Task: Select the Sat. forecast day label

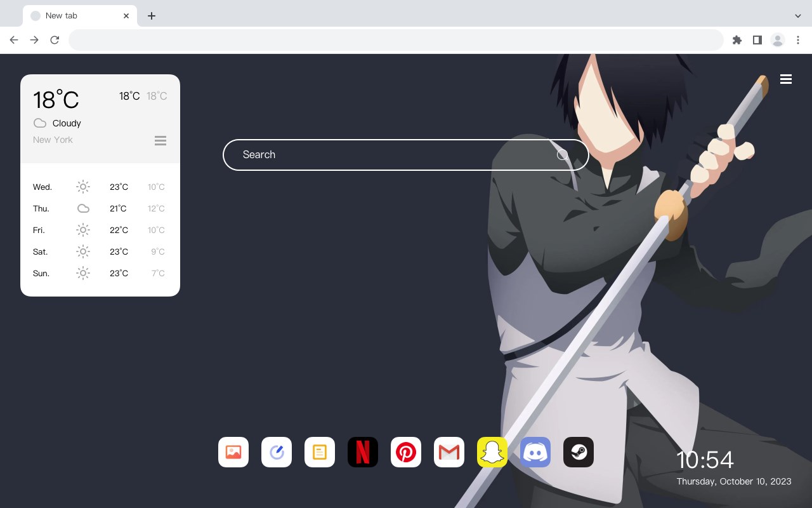Action: click(x=41, y=251)
